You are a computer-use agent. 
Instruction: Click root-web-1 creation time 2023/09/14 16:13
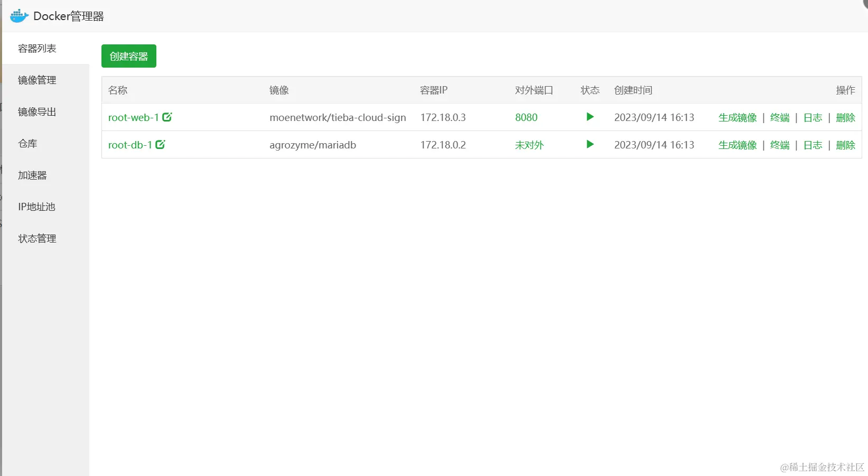click(654, 117)
